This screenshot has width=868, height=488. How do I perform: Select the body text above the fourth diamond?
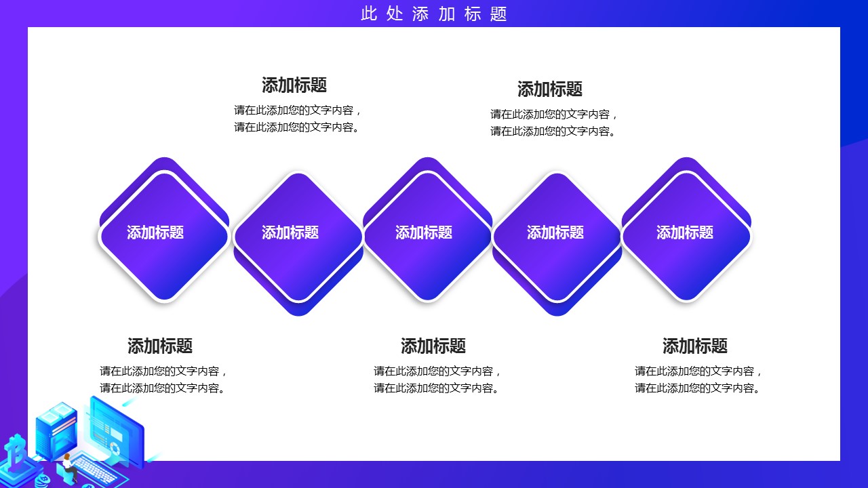pyautogui.click(x=554, y=123)
